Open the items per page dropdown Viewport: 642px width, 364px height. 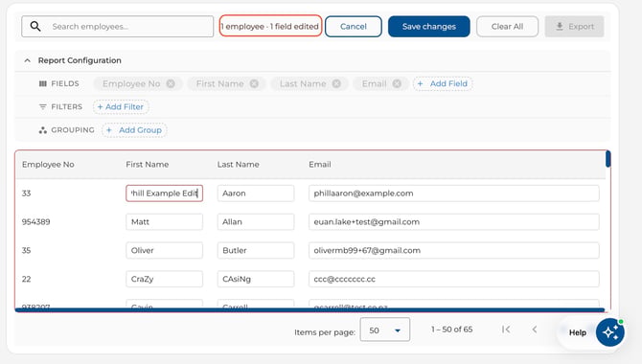pos(385,330)
